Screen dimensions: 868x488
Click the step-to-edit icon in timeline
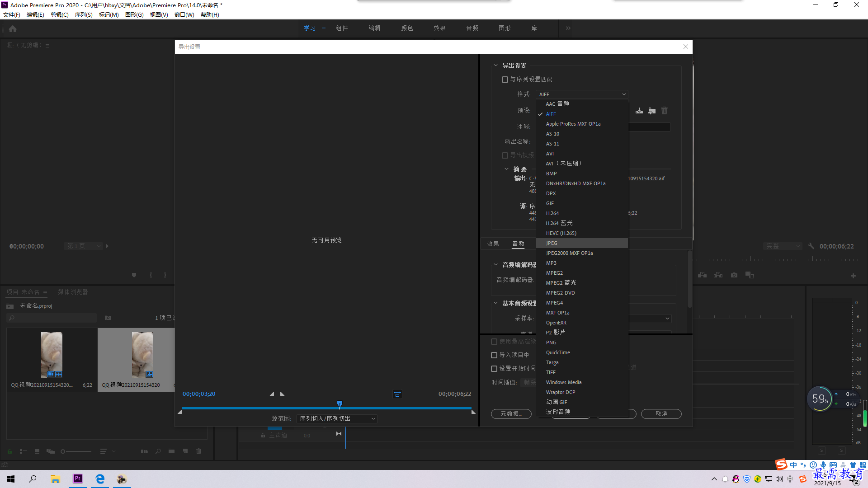(339, 434)
